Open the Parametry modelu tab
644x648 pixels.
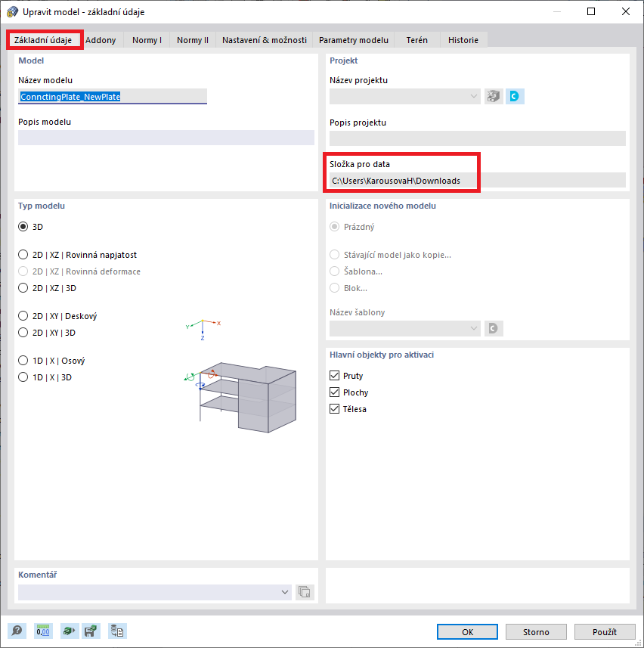coord(354,40)
